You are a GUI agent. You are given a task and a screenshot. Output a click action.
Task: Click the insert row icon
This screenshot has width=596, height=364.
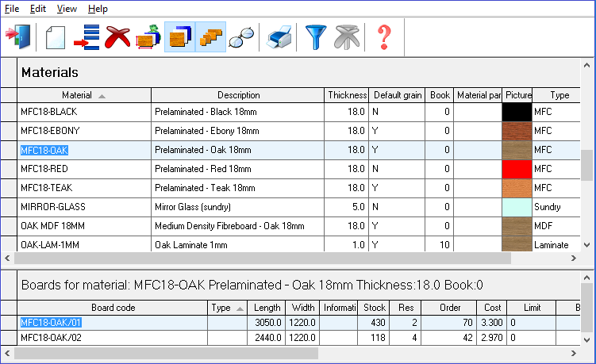(x=86, y=37)
